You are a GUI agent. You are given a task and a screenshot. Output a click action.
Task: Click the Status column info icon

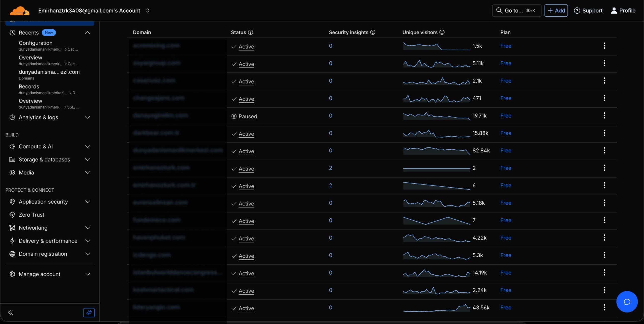pyautogui.click(x=251, y=32)
